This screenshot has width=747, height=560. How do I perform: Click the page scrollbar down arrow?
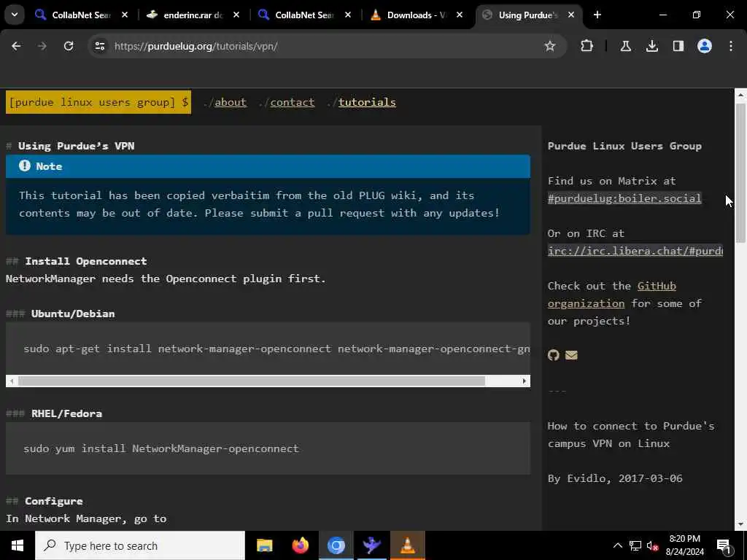(x=740, y=524)
